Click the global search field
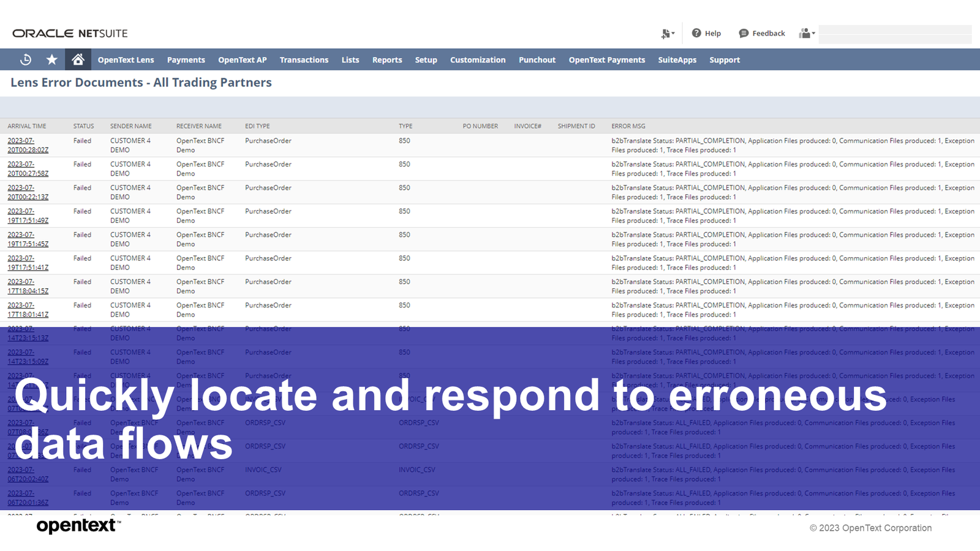The height and width of the screenshot is (551, 980). tap(895, 34)
